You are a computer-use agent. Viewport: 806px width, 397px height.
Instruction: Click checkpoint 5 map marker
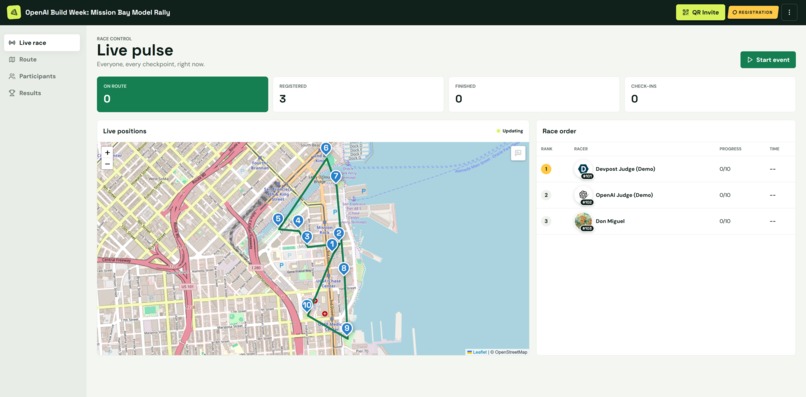pos(278,220)
